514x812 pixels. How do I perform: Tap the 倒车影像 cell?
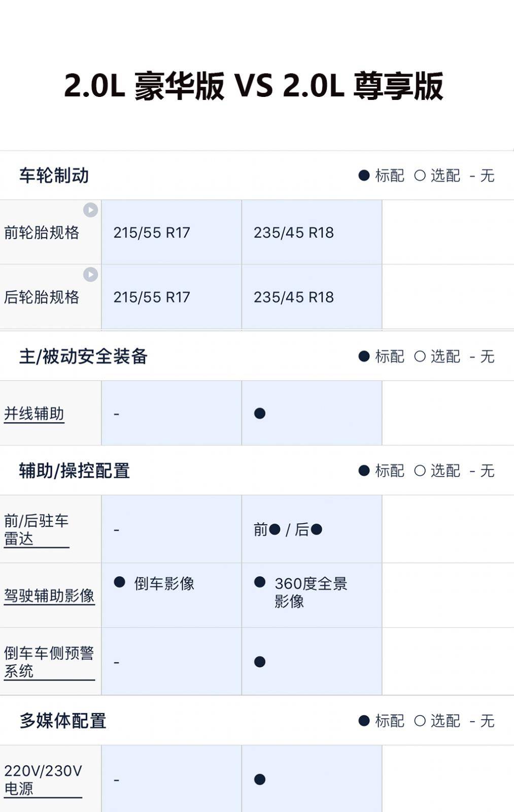coord(172,595)
